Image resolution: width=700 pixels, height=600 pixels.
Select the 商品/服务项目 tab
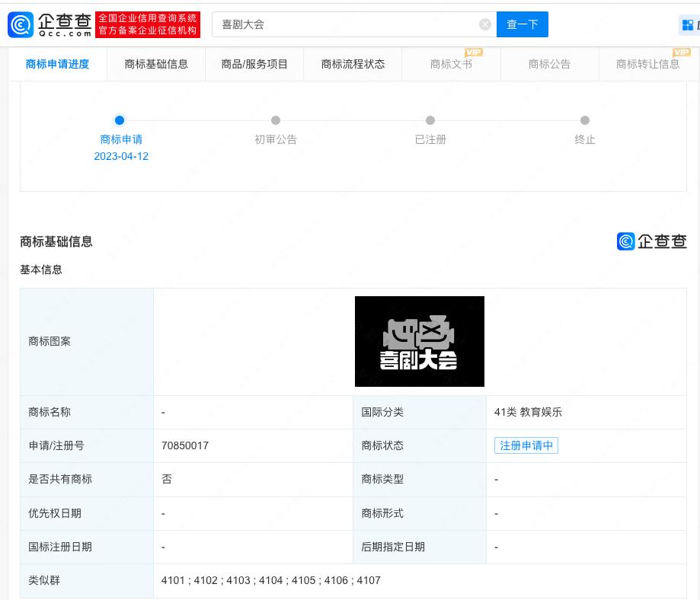254,64
